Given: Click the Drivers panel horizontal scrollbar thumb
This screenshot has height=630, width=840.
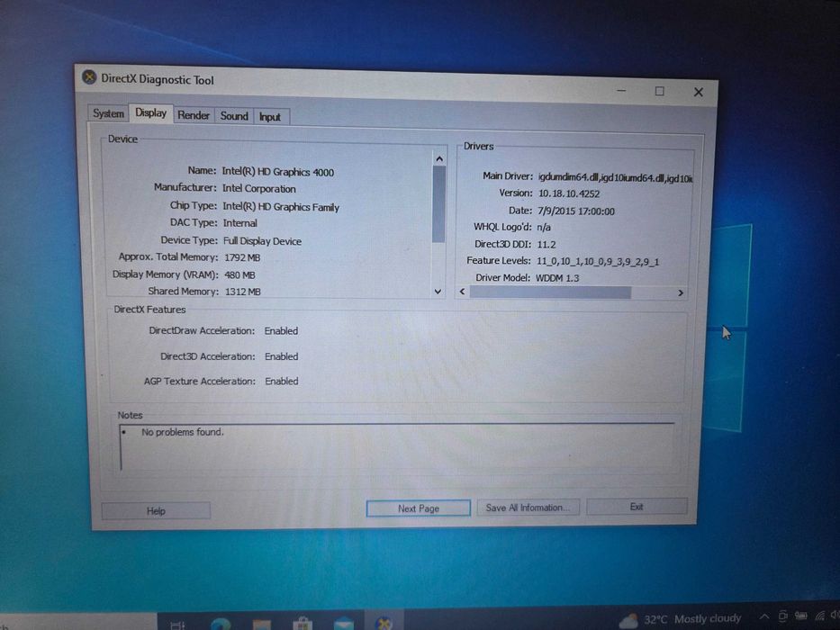Looking at the screenshot, I should [x=550, y=292].
